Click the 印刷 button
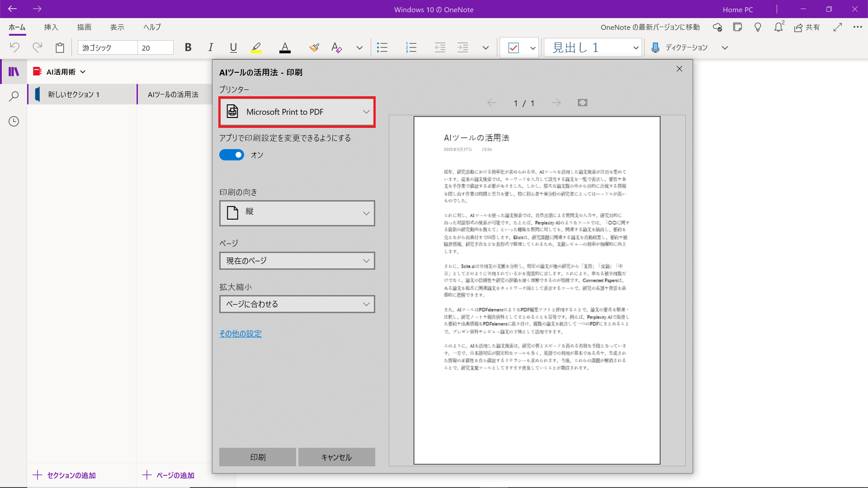Image resolution: width=868 pixels, height=488 pixels. (258, 457)
